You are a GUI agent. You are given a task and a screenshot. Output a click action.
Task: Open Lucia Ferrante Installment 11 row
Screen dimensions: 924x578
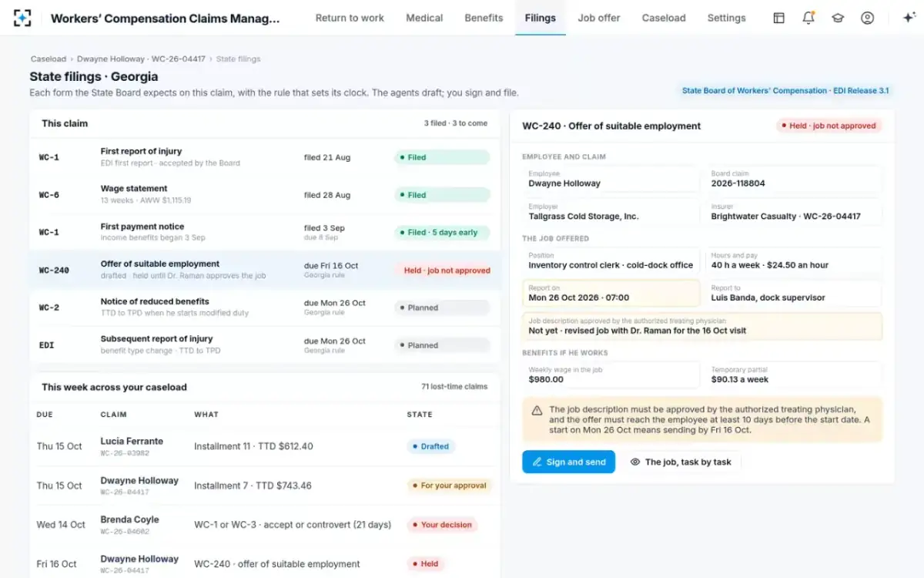[x=265, y=446]
